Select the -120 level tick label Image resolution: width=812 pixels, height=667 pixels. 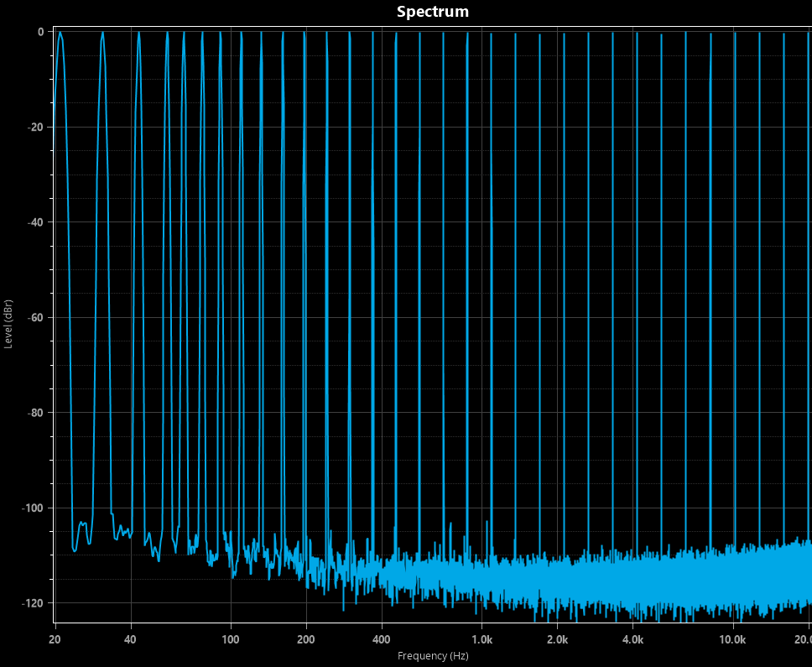[34, 603]
